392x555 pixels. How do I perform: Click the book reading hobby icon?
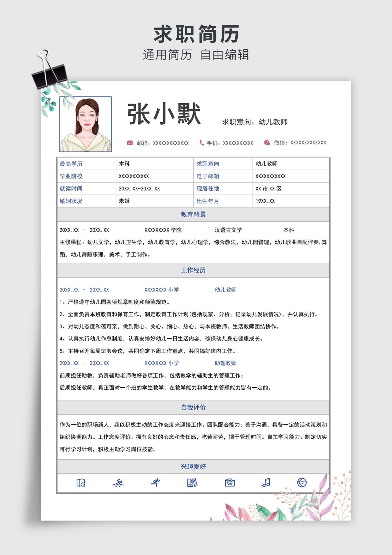point(81,483)
